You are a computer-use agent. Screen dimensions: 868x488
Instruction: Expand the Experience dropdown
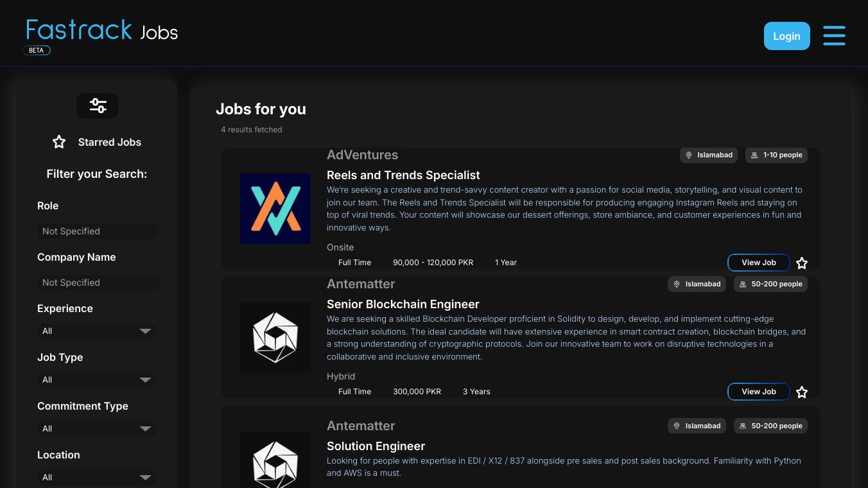click(97, 331)
